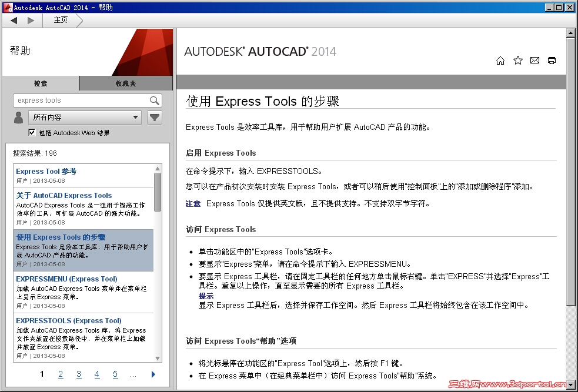The width and height of the screenshot is (578, 392).
Task: Click the user profile silhouette icon
Action: [18, 118]
